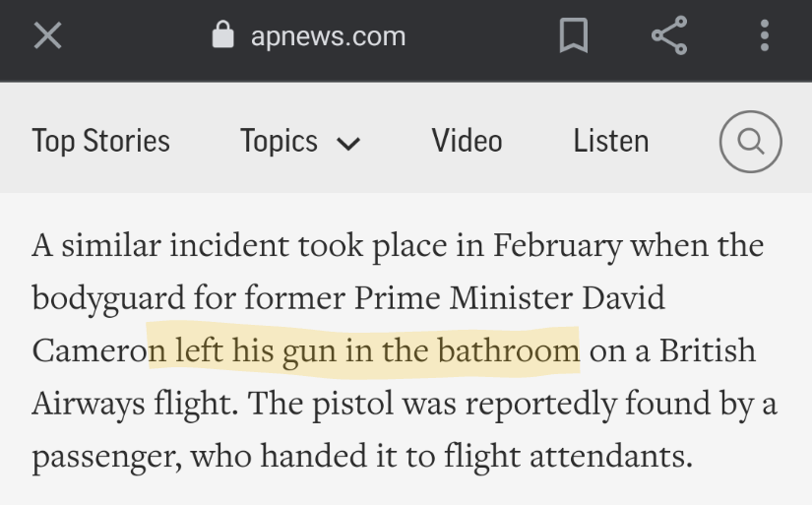The image size is (812, 505).
Task: Bookmark this AP News page
Action: [573, 37]
